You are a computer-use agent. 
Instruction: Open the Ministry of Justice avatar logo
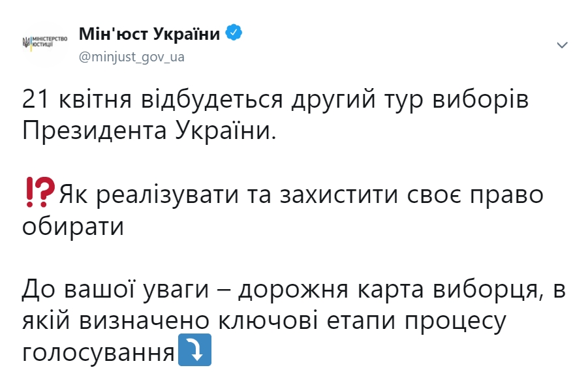coord(44,44)
